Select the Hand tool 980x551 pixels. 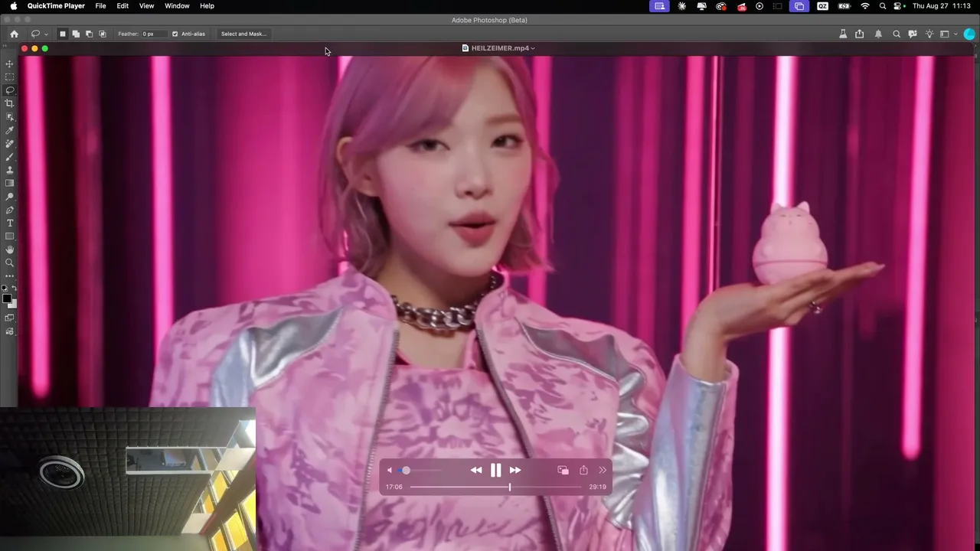click(x=10, y=249)
